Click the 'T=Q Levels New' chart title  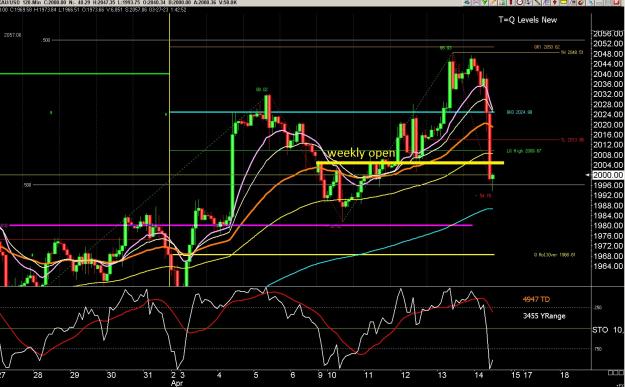(527, 20)
